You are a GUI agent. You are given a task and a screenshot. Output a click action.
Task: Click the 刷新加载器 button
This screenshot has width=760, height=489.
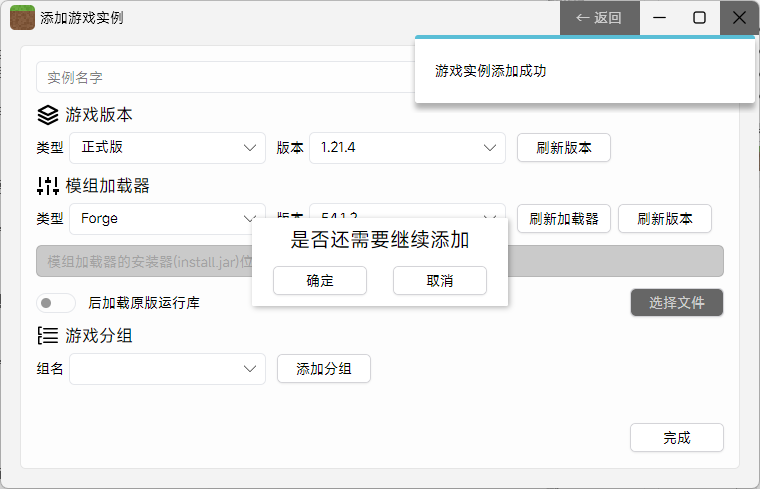click(564, 218)
